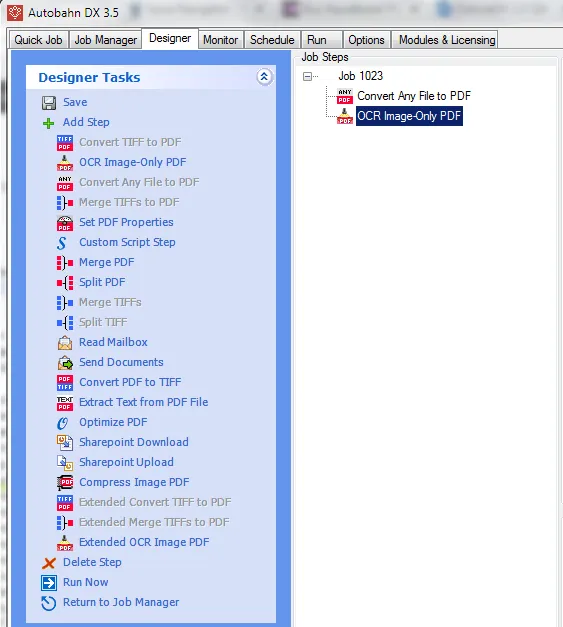Click the Send Documents link
Screen dimensions: 563x627
pyautogui.click(x=122, y=362)
